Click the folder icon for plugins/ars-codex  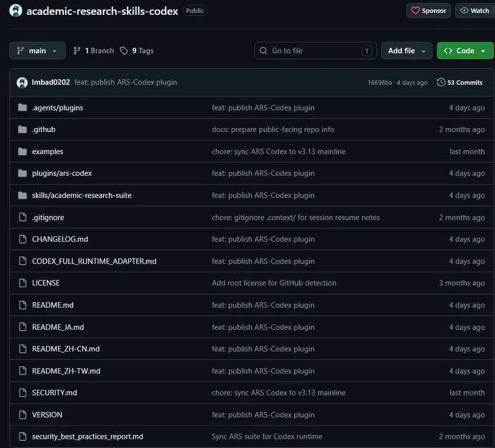[22, 173]
